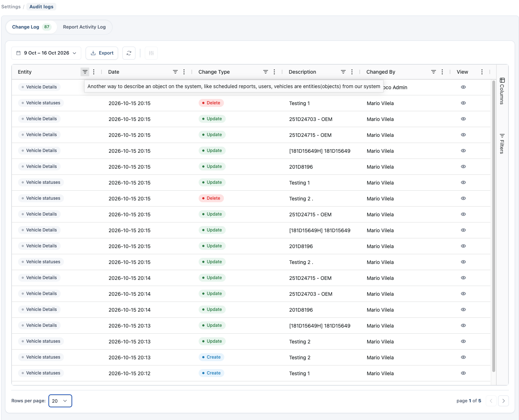Open the Change Type column filter icon
The image size is (519, 420).
pos(265,72)
